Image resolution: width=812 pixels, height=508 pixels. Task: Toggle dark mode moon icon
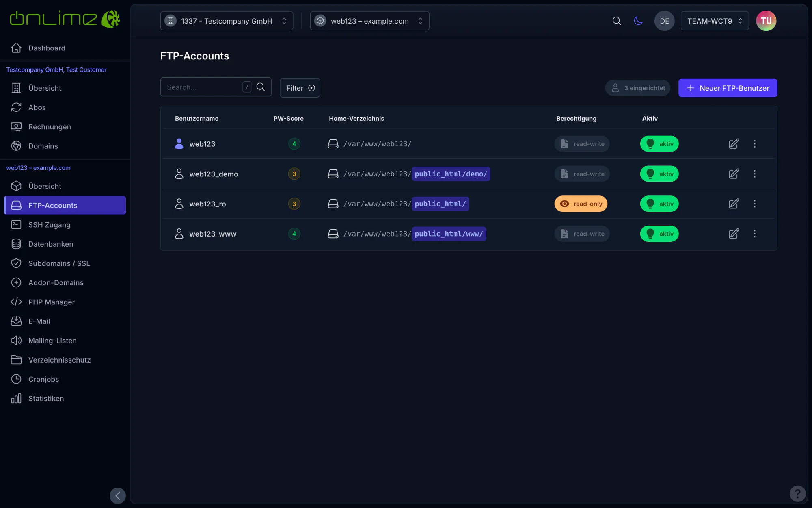[x=638, y=21]
